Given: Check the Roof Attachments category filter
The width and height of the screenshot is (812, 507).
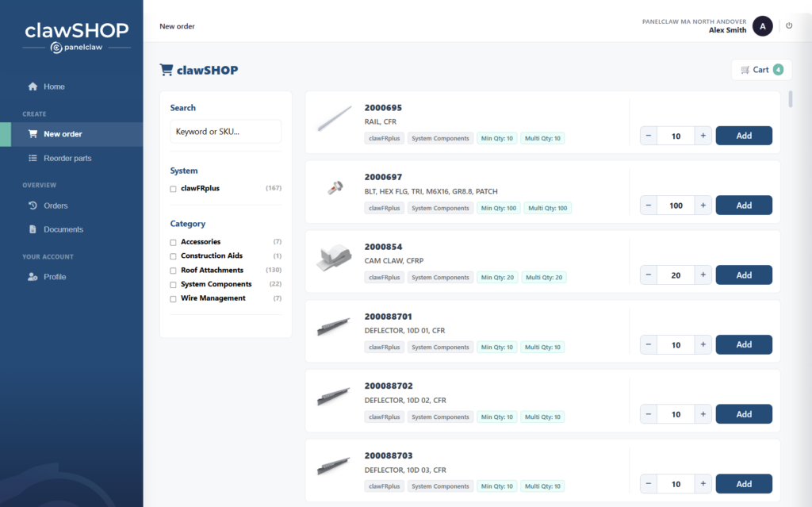Looking at the screenshot, I should click(173, 271).
